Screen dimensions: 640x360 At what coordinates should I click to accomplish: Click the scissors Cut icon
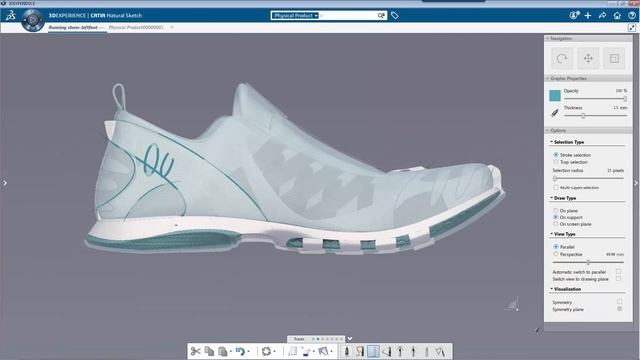click(x=196, y=351)
